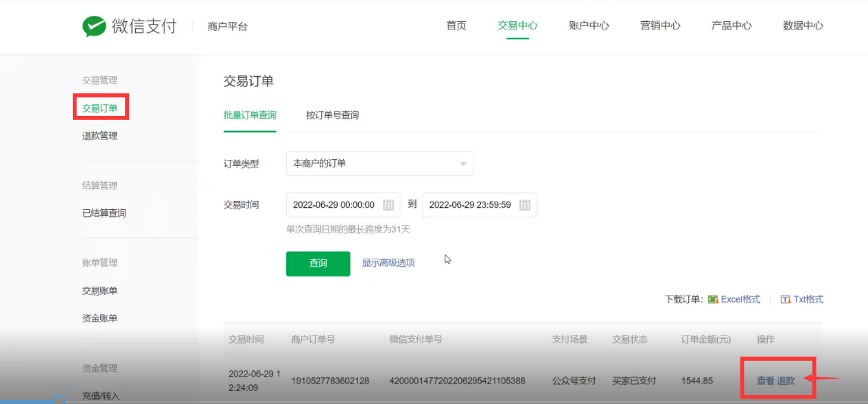Go to 营销中心 in top menu
This screenshot has height=404, width=868.
click(x=660, y=25)
